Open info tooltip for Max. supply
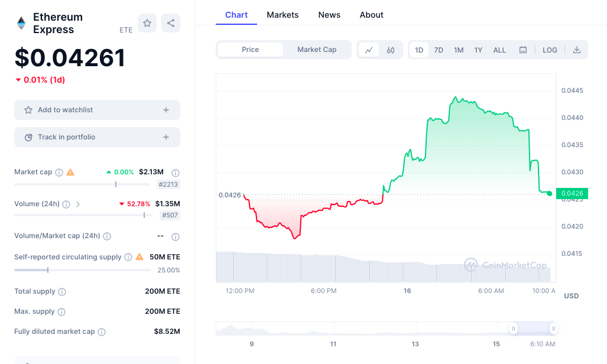The width and height of the screenshot is (607, 364). (61, 312)
